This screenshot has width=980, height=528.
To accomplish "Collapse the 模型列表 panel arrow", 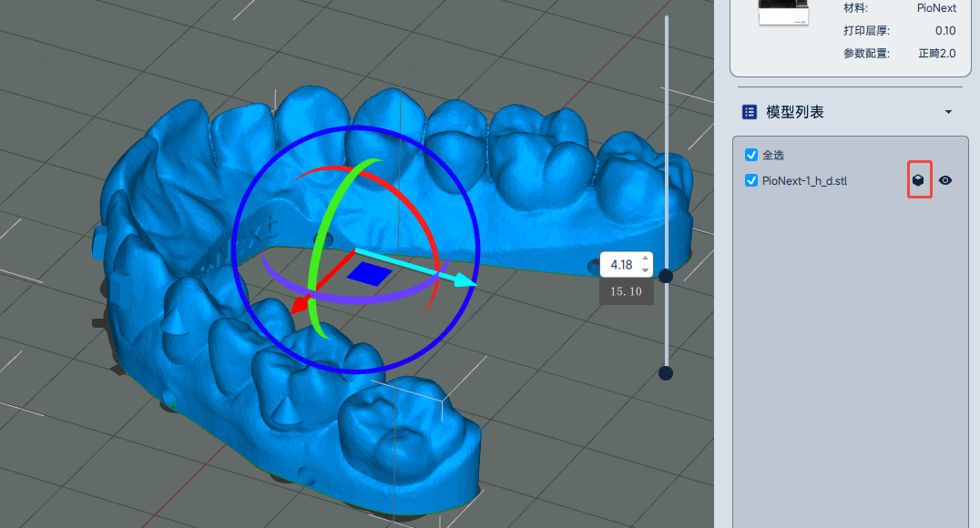I will [x=948, y=112].
